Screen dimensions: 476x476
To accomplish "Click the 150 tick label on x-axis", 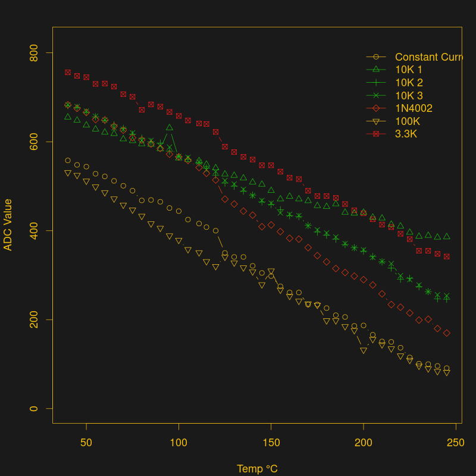I will click(271, 443).
